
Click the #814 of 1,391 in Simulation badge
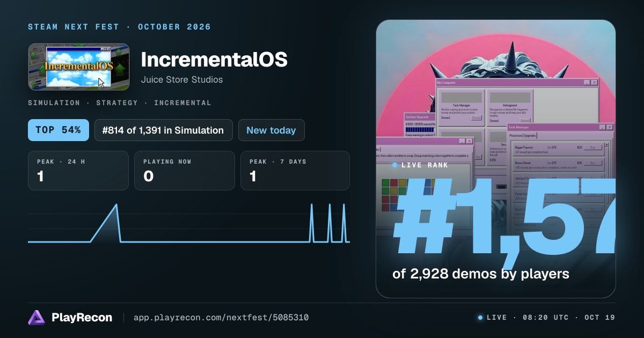tap(164, 130)
